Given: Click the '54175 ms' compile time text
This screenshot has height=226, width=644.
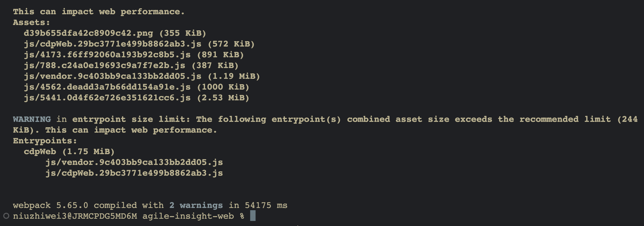Looking at the screenshot, I should pyautogui.click(x=266, y=205).
